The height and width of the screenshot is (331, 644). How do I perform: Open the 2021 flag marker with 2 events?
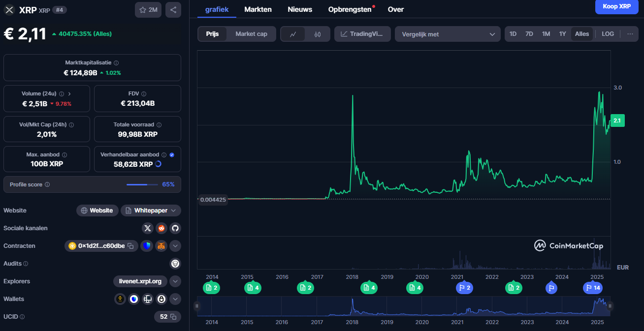coord(464,288)
